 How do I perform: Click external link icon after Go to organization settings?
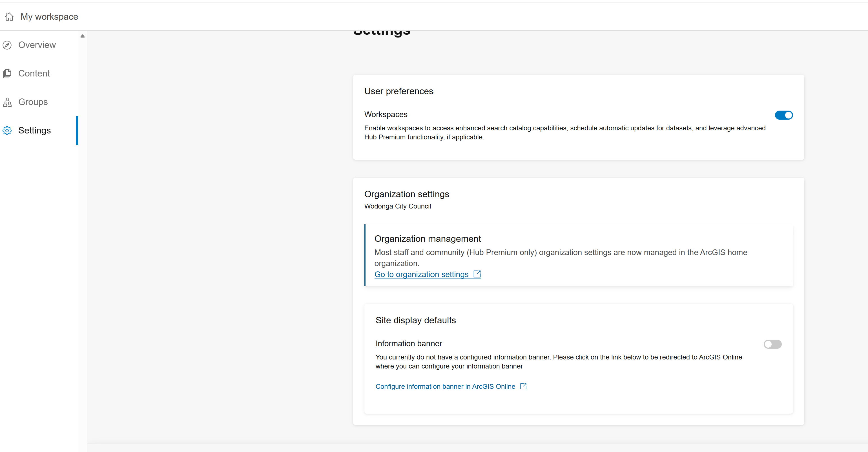pyautogui.click(x=477, y=274)
